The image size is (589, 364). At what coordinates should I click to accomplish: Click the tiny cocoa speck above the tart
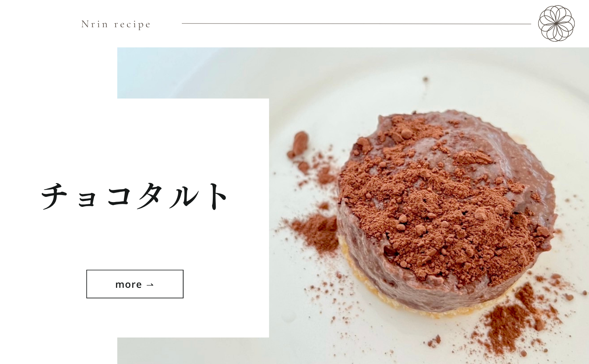[x=426, y=79]
